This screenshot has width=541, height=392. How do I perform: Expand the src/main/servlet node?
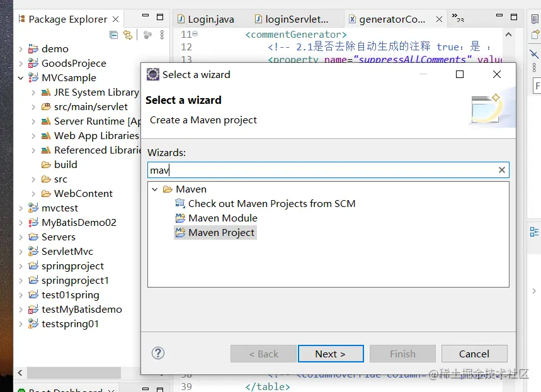click(33, 107)
